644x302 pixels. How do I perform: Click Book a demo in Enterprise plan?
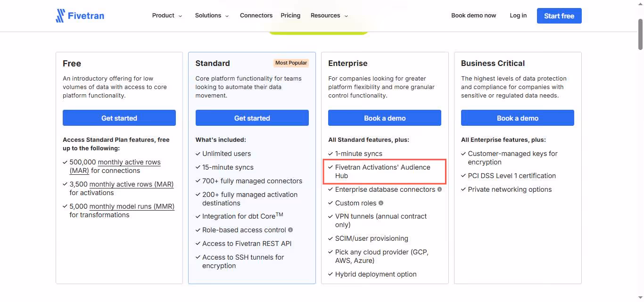point(385,118)
